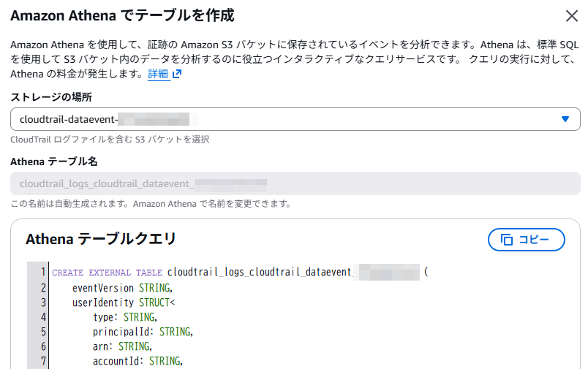588x369 pixels.
Task: Click line number 1 in the gutter
Action: point(43,272)
